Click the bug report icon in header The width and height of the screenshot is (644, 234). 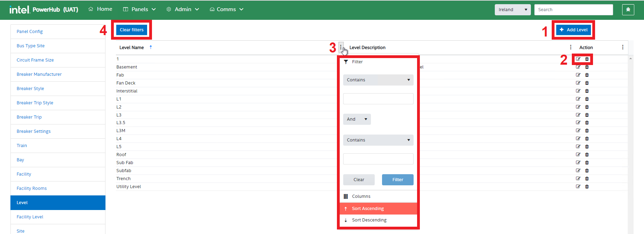point(628,10)
